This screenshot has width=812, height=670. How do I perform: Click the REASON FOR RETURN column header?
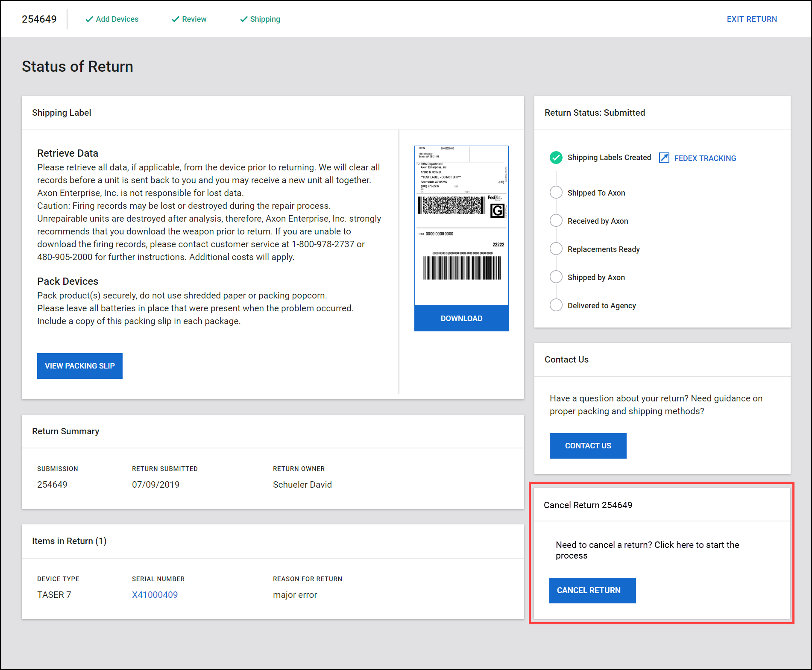coord(308,579)
